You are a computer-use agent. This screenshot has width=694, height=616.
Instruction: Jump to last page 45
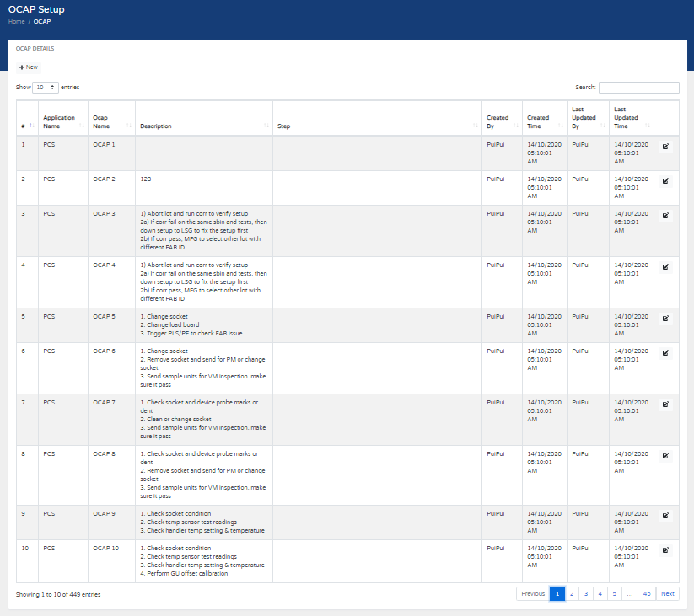point(647,594)
